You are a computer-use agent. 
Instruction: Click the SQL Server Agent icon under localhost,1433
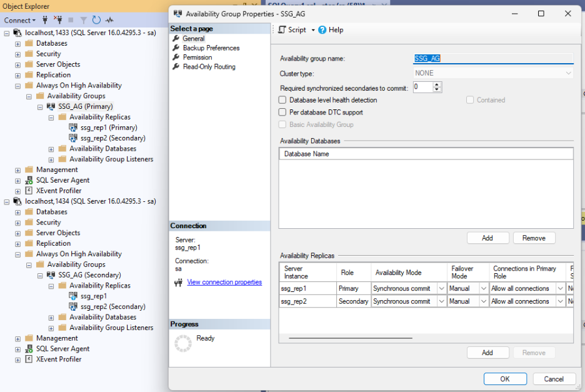click(29, 180)
